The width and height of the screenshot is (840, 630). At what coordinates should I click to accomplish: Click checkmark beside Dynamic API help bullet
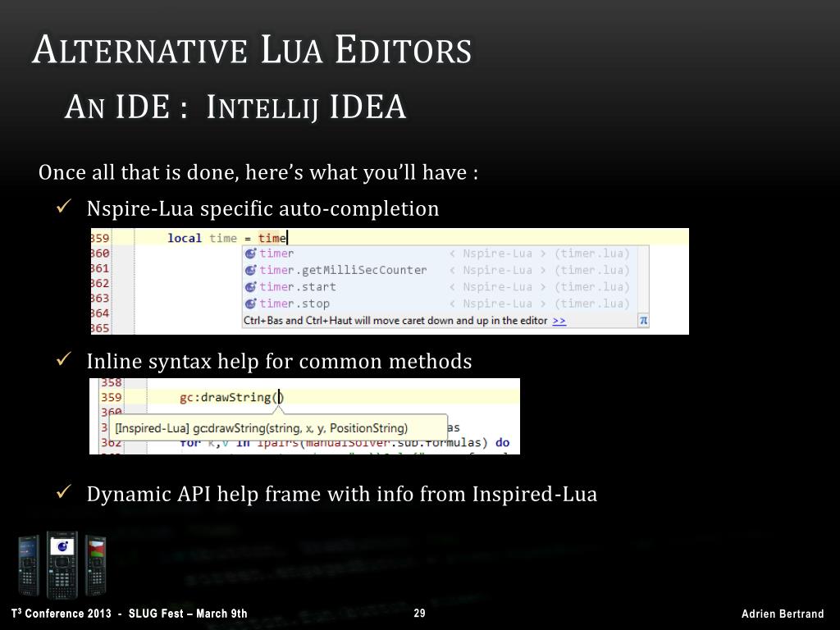[64, 491]
